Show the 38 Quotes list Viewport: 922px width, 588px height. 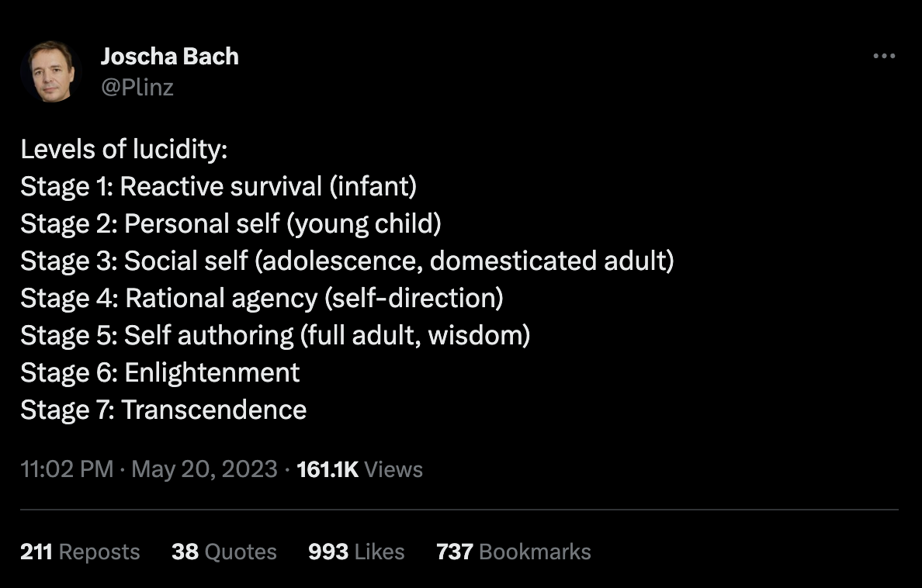pyautogui.click(x=224, y=552)
